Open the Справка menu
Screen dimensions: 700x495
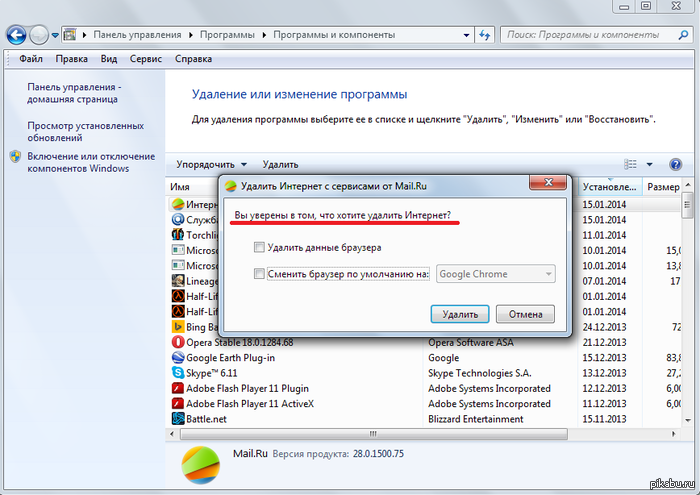[193, 59]
